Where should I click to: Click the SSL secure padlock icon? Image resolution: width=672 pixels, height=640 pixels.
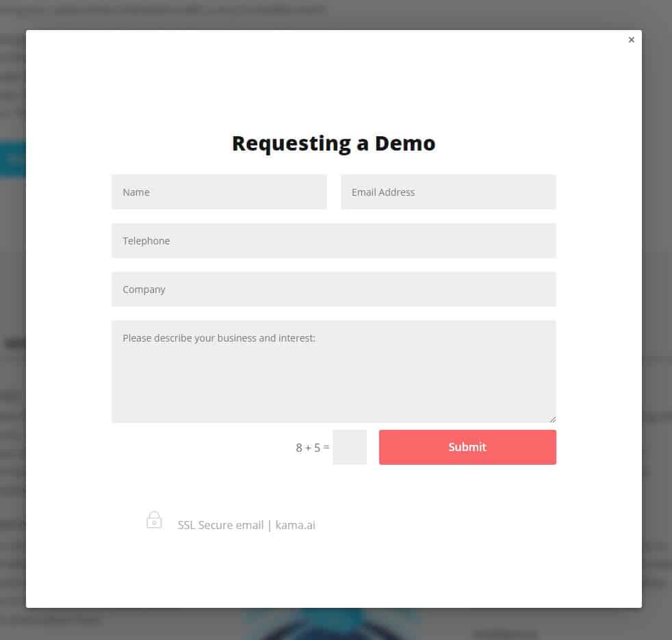tap(154, 520)
